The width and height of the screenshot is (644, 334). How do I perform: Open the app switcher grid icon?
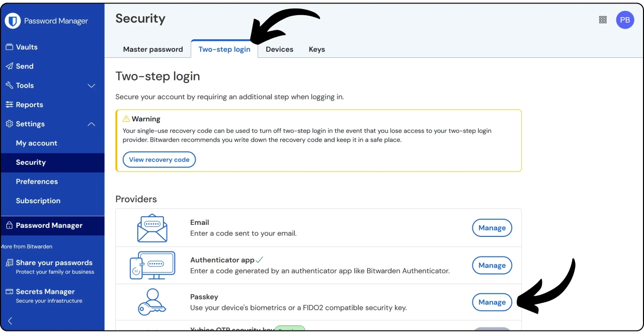pos(603,20)
